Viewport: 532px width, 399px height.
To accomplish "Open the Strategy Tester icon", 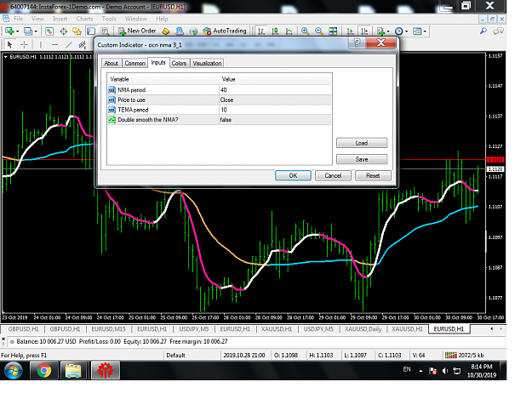I will click(x=106, y=31).
